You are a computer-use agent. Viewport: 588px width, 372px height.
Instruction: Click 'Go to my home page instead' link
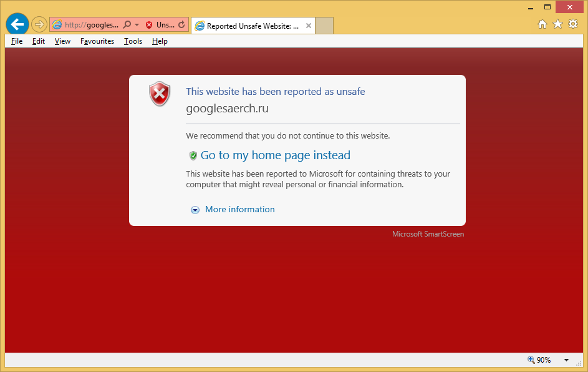point(275,155)
